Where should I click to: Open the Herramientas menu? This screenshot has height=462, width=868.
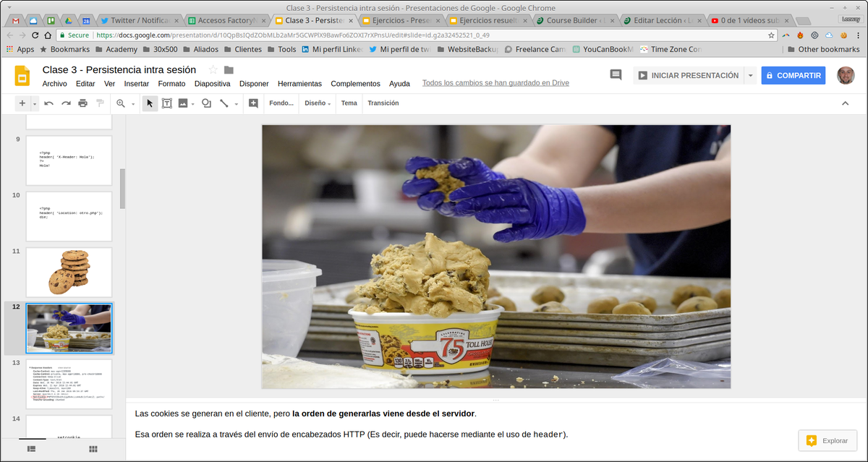click(299, 84)
